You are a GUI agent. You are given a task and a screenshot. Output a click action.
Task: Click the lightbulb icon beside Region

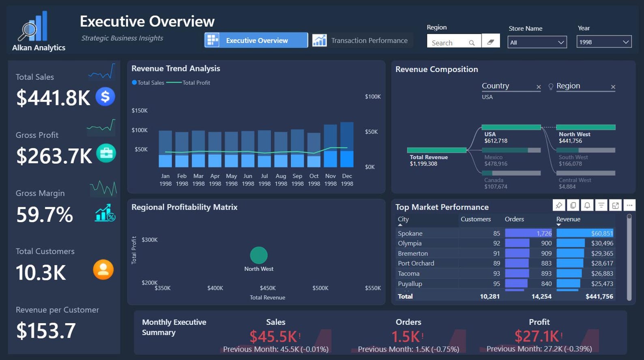(551, 86)
